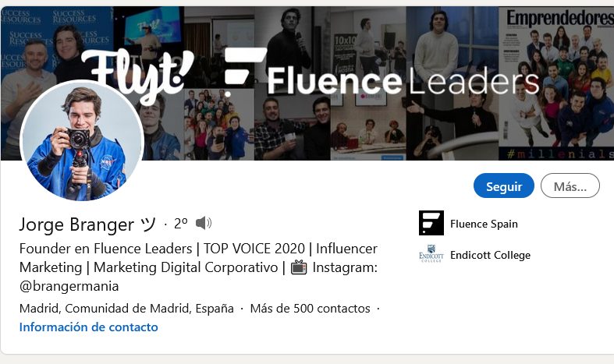Go to Endicott College school page
The height and width of the screenshot is (364, 614).
pyautogui.click(x=490, y=256)
